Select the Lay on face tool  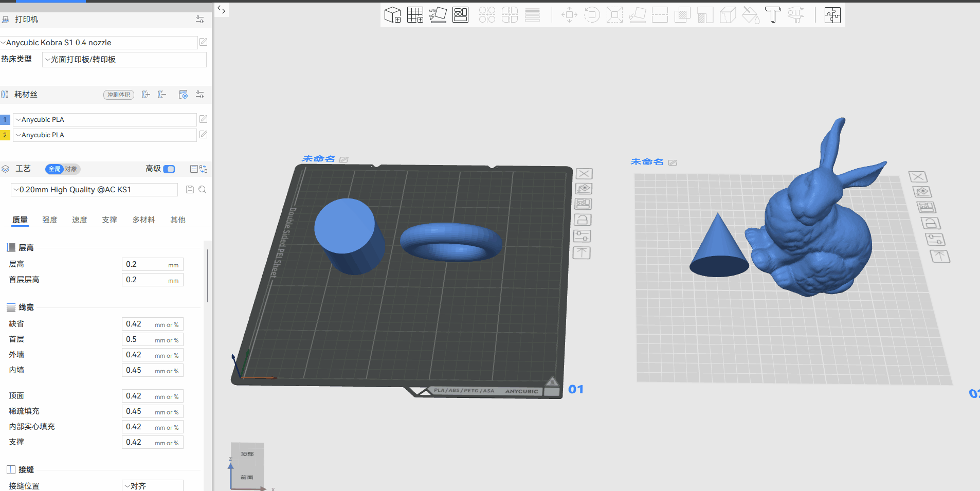coord(637,15)
